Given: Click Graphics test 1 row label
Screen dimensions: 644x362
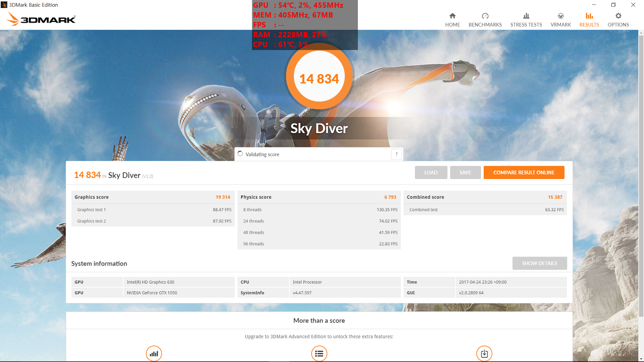Looking at the screenshot, I should pos(91,210).
